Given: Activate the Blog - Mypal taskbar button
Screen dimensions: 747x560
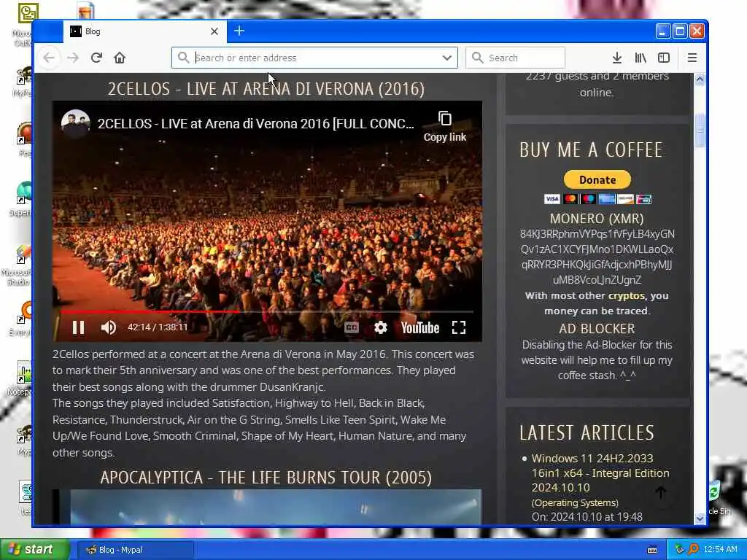Looking at the screenshot, I should 136,550.
